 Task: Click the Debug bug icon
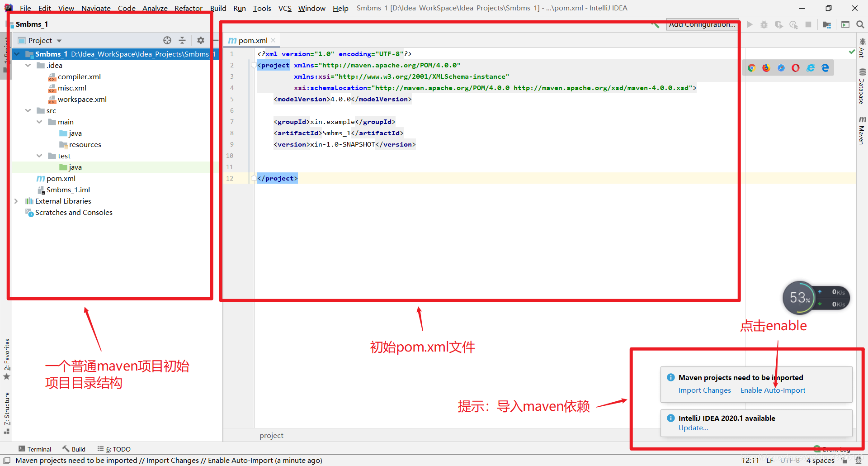764,24
